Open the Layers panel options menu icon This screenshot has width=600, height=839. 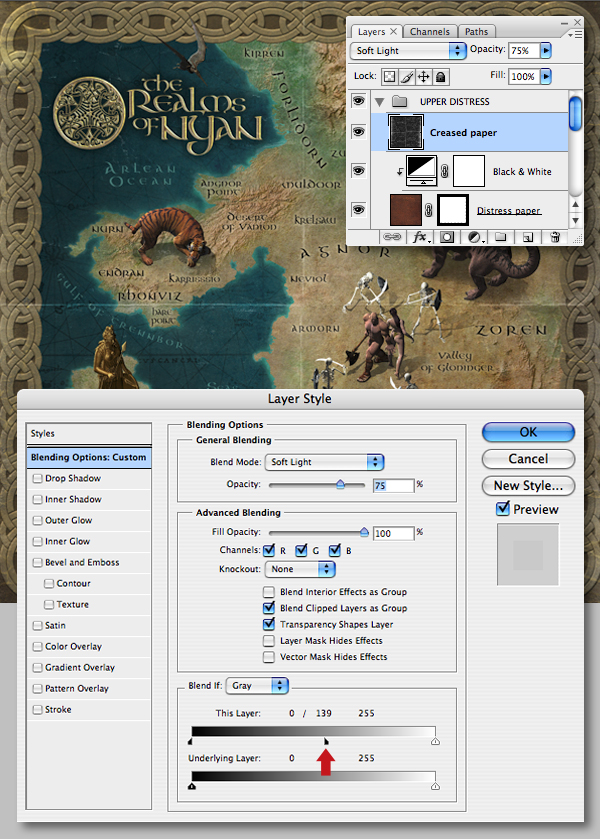click(x=575, y=34)
